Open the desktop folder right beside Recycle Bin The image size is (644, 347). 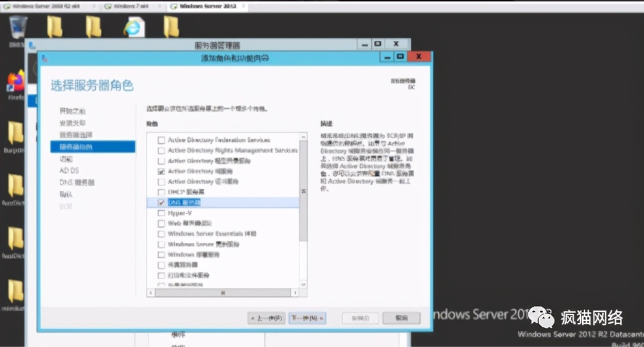point(55,27)
